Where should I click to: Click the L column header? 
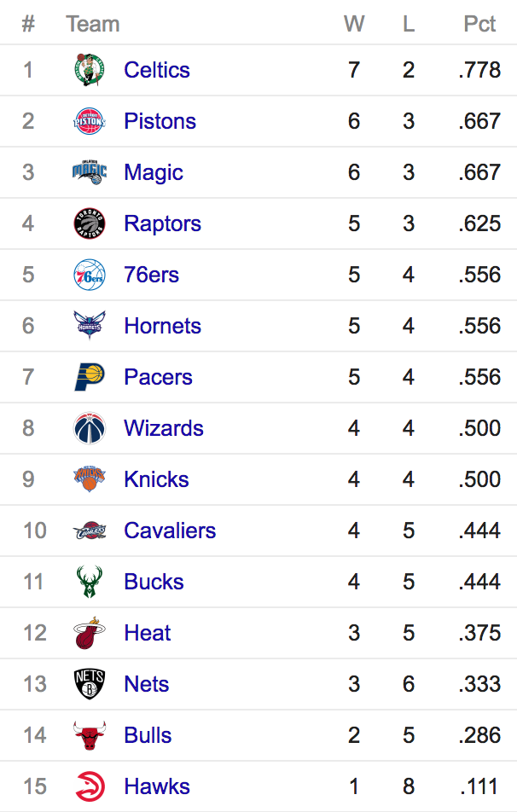tap(409, 24)
